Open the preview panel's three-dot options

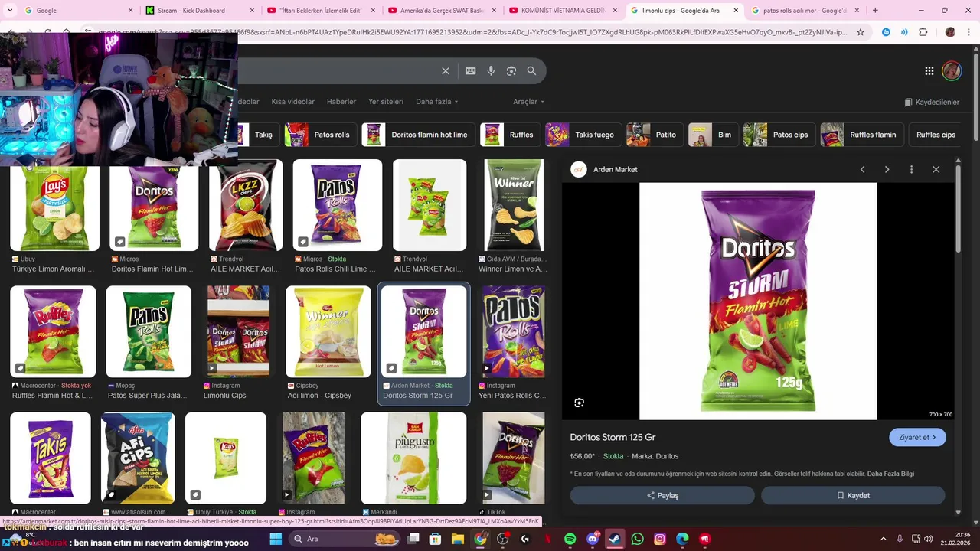tap(911, 169)
